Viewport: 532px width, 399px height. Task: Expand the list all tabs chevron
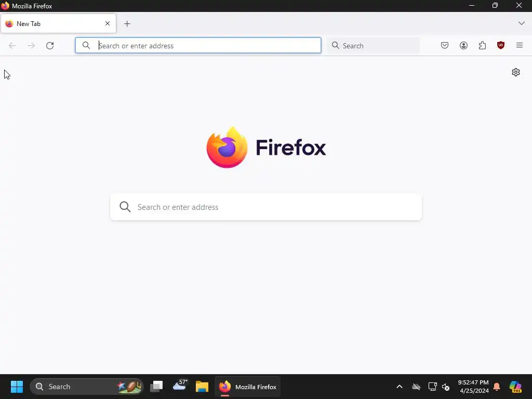pos(522,23)
